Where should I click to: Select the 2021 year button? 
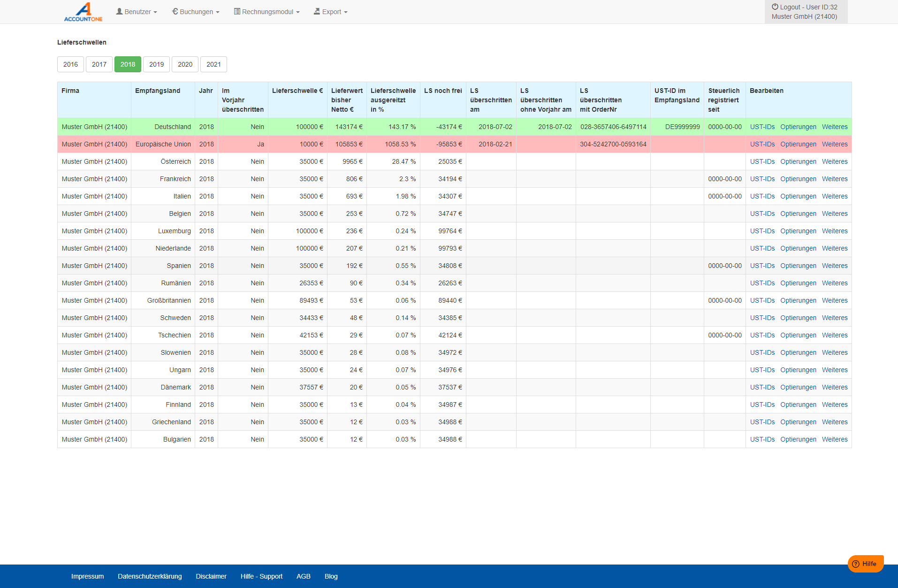point(213,64)
